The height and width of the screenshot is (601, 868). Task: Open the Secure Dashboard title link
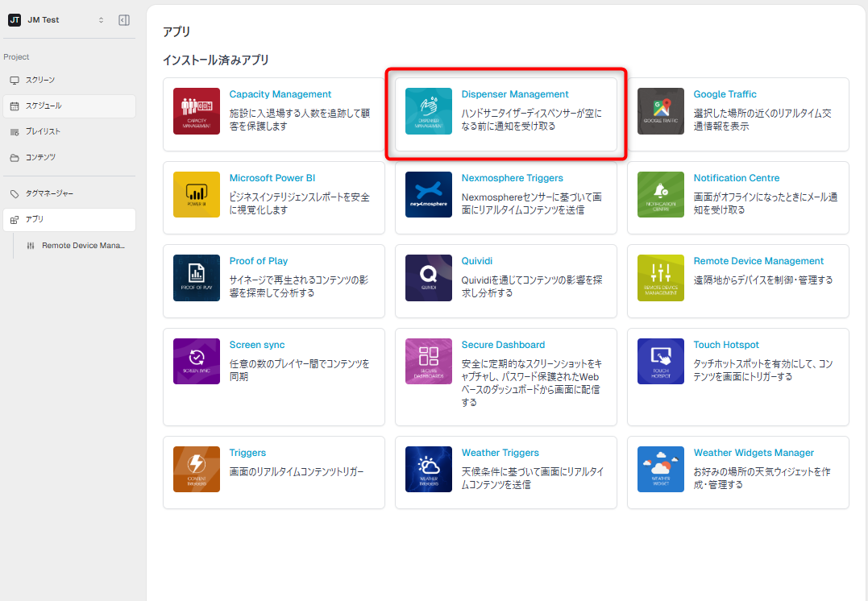(x=503, y=344)
